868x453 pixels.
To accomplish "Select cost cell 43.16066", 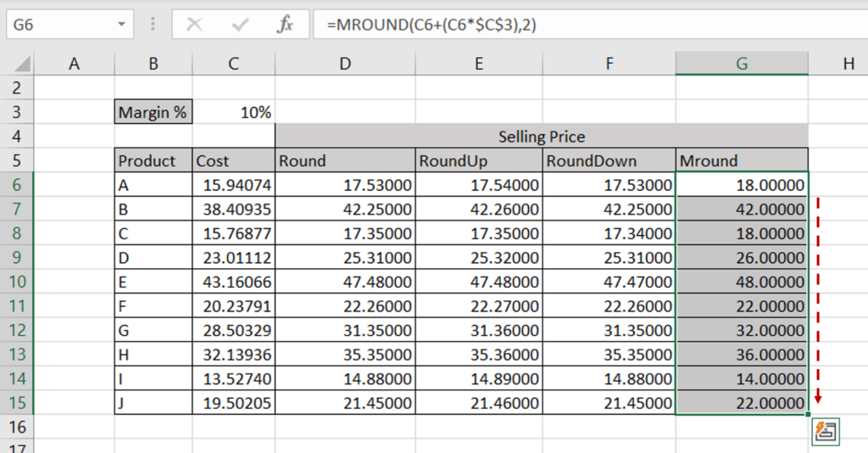I will [234, 282].
